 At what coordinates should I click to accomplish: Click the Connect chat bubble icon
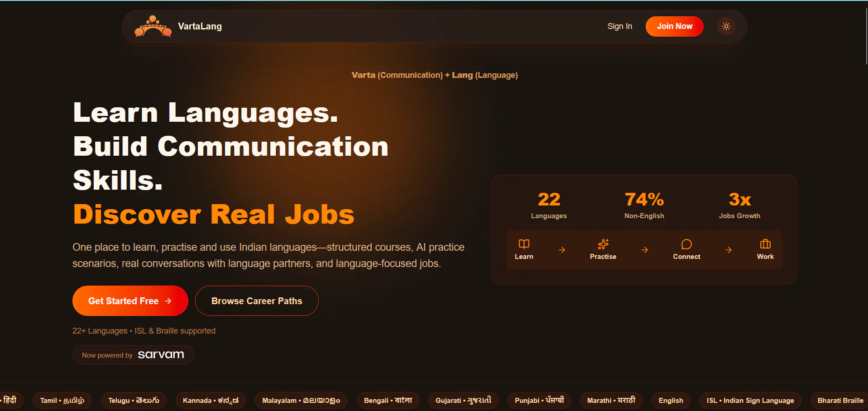pyautogui.click(x=686, y=244)
